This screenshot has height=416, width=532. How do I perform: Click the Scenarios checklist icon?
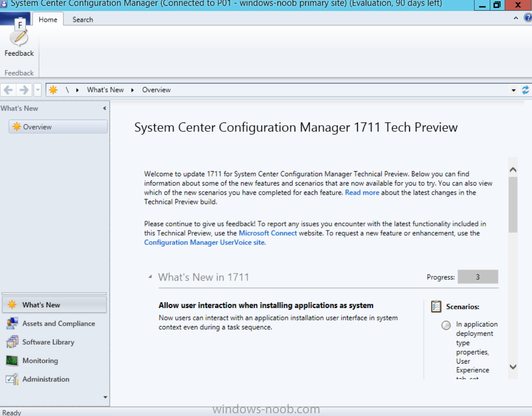coord(436,306)
